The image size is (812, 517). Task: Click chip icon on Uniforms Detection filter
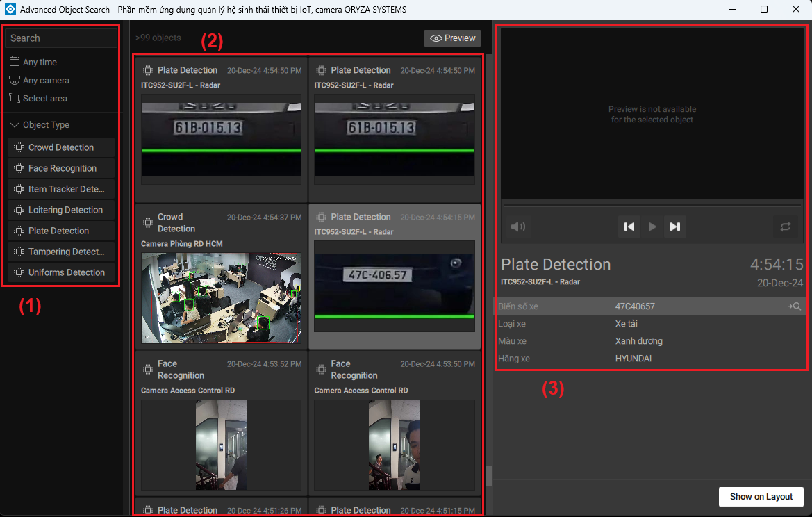point(19,272)
